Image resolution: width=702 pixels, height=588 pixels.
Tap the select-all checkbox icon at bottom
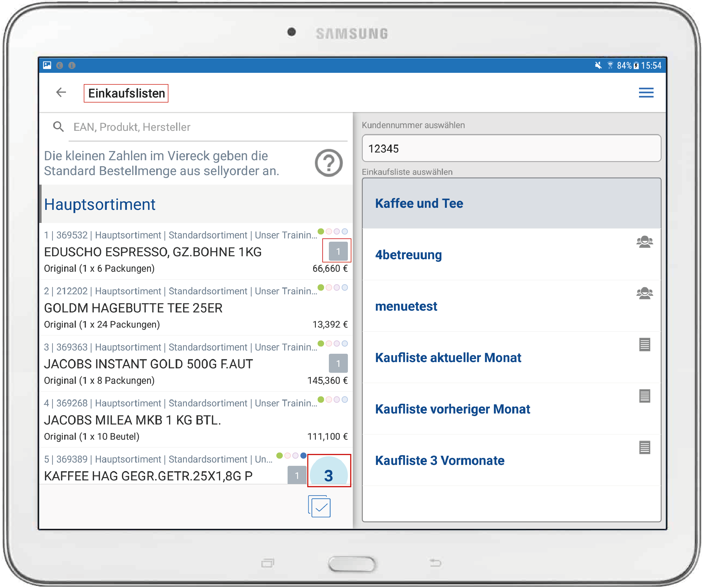coord(320,507)
